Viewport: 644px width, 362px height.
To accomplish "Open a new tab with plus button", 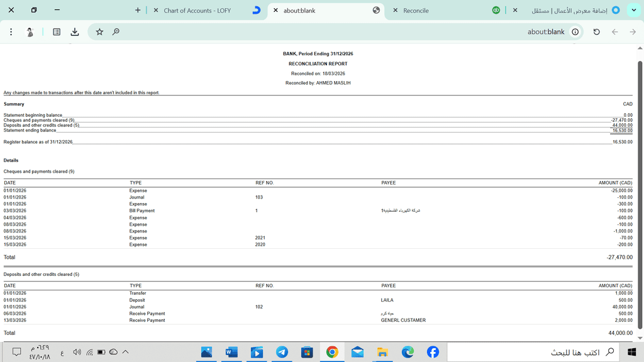I will 138,11.
